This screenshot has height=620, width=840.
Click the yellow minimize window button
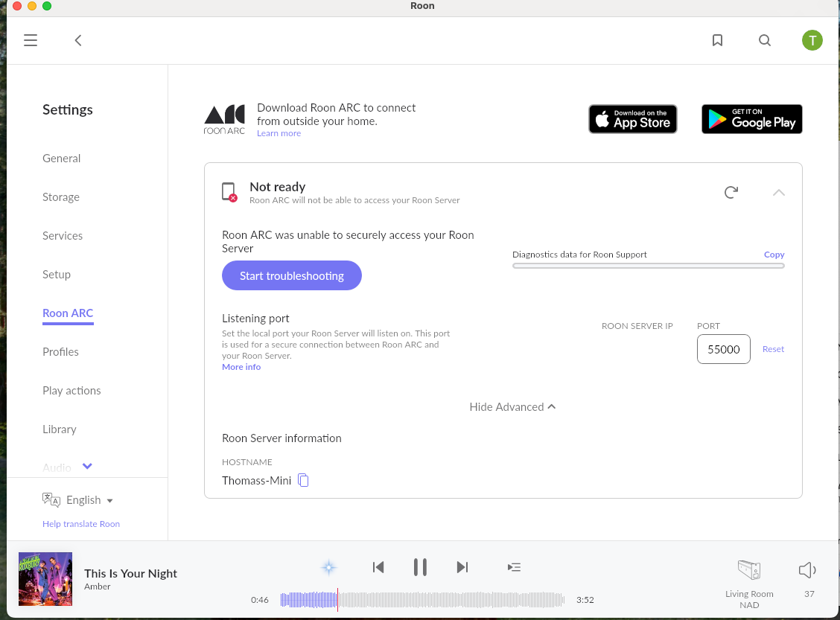pos(31,6)
